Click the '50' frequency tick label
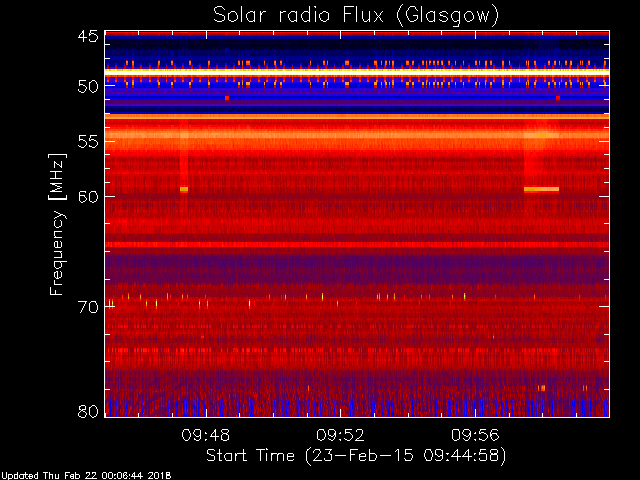The height and width of the screenshot is (480, 640). point(88,87)
